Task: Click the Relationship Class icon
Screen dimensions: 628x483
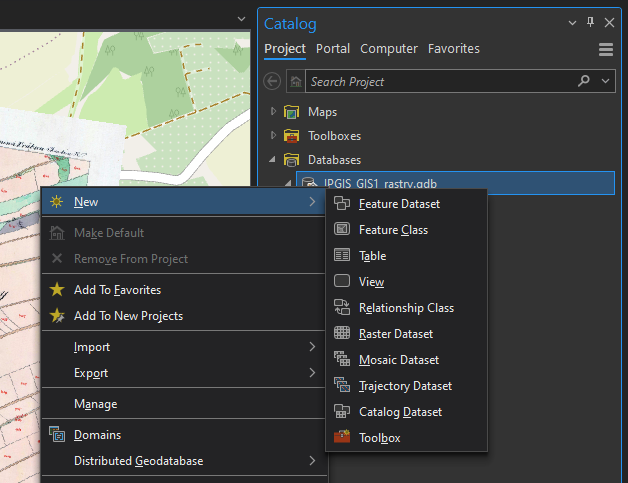Action: (x=342, y=308)
